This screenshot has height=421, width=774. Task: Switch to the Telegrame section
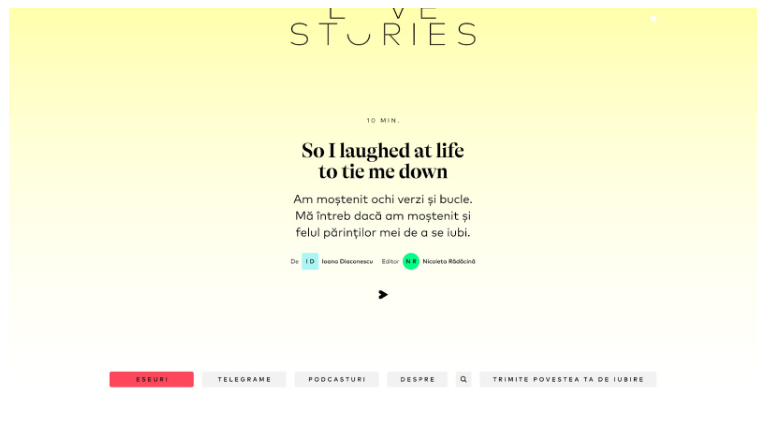click(x=244, y=380)
